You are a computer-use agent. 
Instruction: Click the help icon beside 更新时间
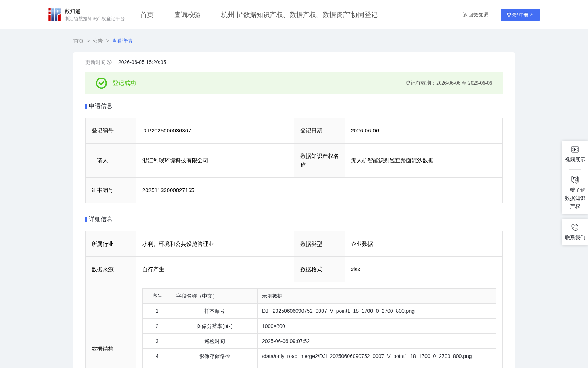[109, 62]
